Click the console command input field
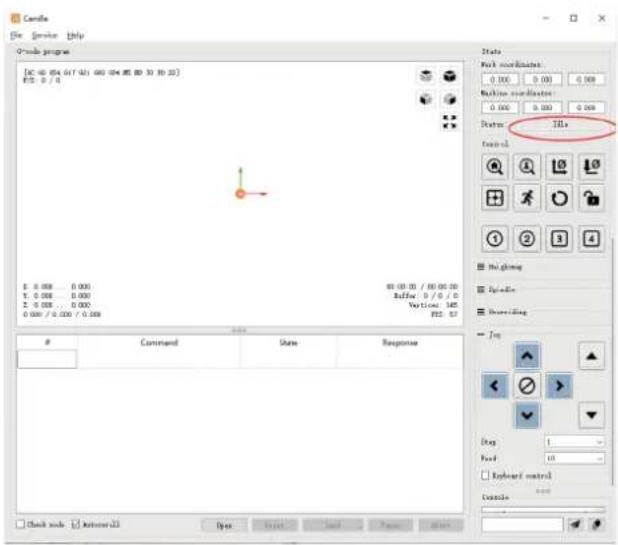The image size is (618, 545). pos(522,525)
